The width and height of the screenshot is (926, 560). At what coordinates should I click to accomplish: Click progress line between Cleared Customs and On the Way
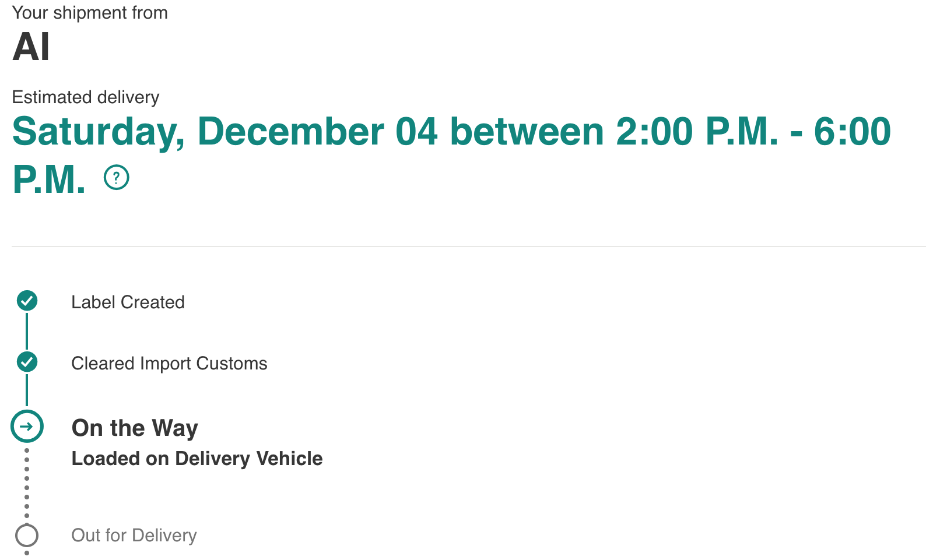click(x=27, y=390)
